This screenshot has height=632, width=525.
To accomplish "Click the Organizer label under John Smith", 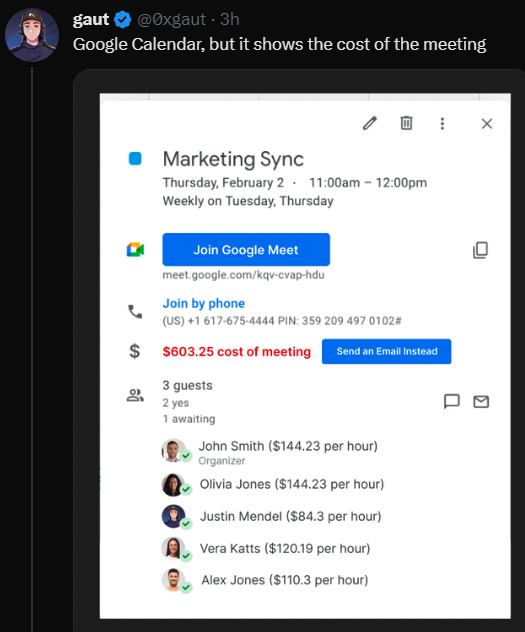I will pyautogui.click(x=222, y=461).
